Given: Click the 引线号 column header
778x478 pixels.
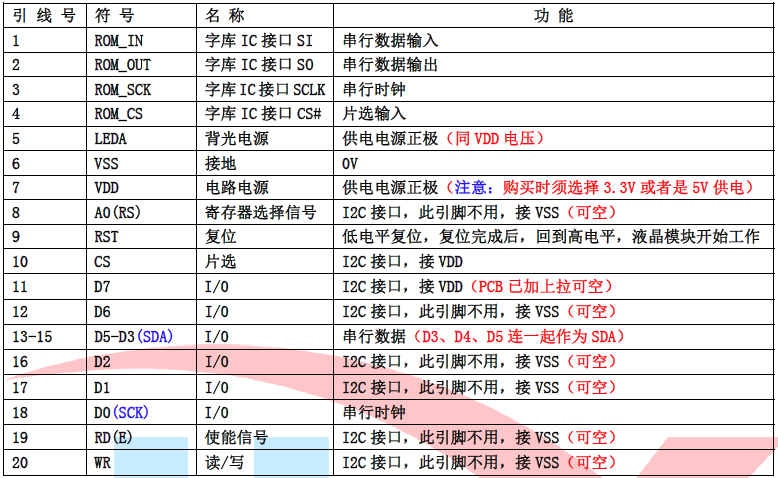Looking at the screenshot, I should [x=42, y=17].
